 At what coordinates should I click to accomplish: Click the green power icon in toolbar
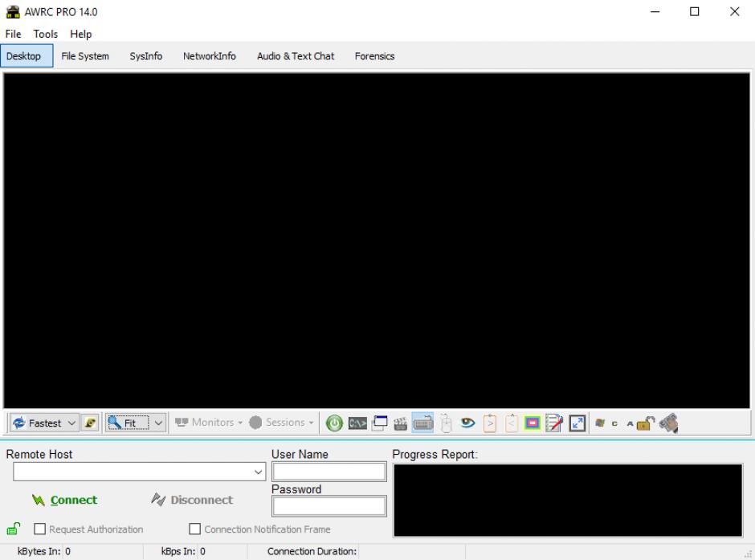(x=334, y=423)
